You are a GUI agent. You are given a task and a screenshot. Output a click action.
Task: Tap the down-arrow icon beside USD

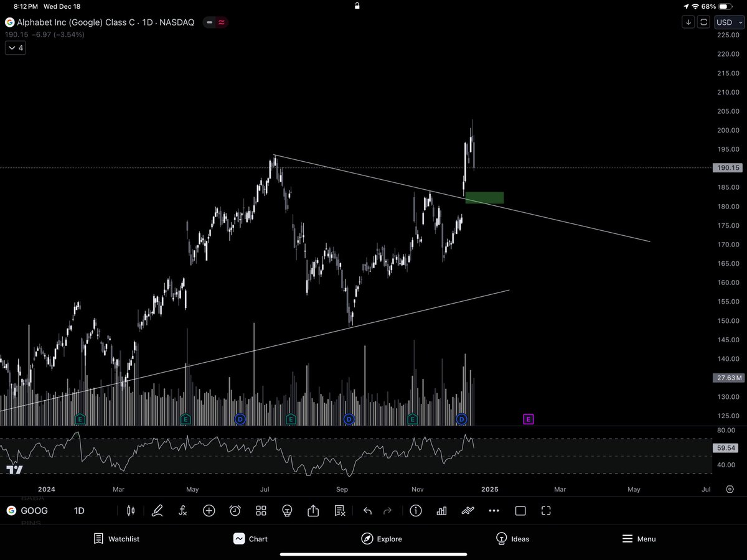pos(688,22)
